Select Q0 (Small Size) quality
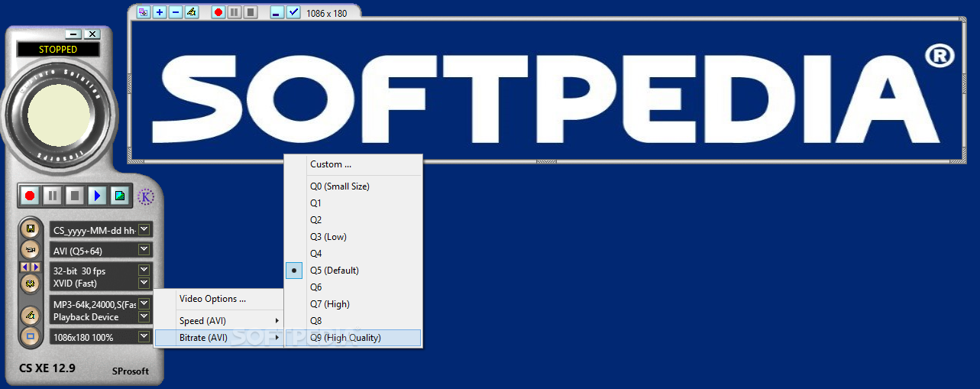This screenshot has height=389, width=980. pyautogui.click(x=353, y=186)
